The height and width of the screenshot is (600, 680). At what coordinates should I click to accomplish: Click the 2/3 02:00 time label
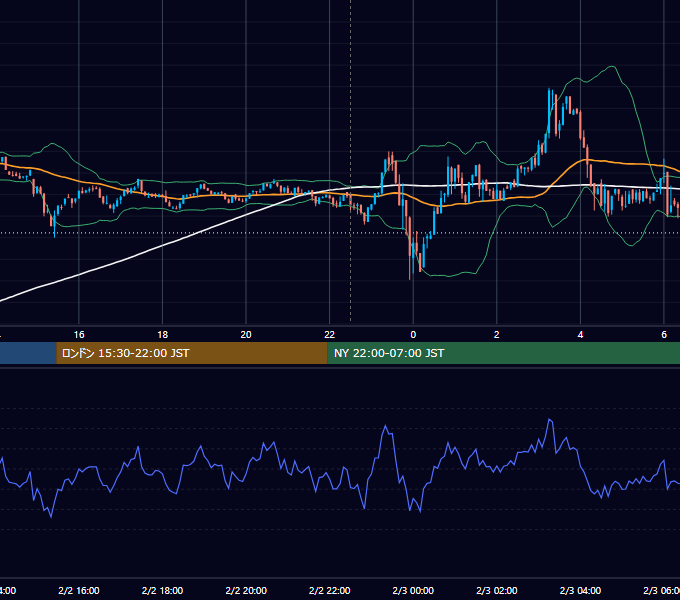click(x=497, y=590)
